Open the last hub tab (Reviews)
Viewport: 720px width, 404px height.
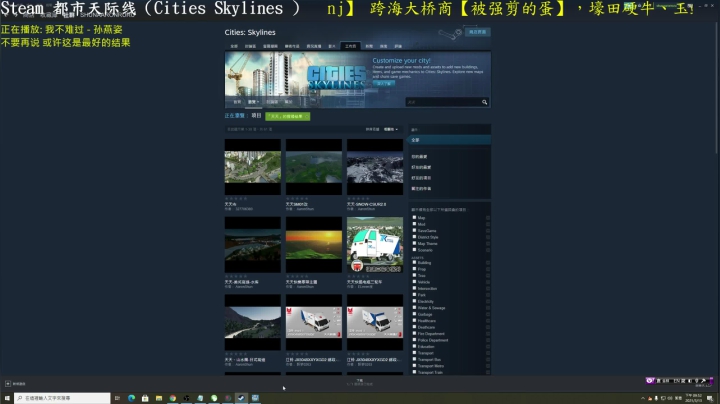398,46
